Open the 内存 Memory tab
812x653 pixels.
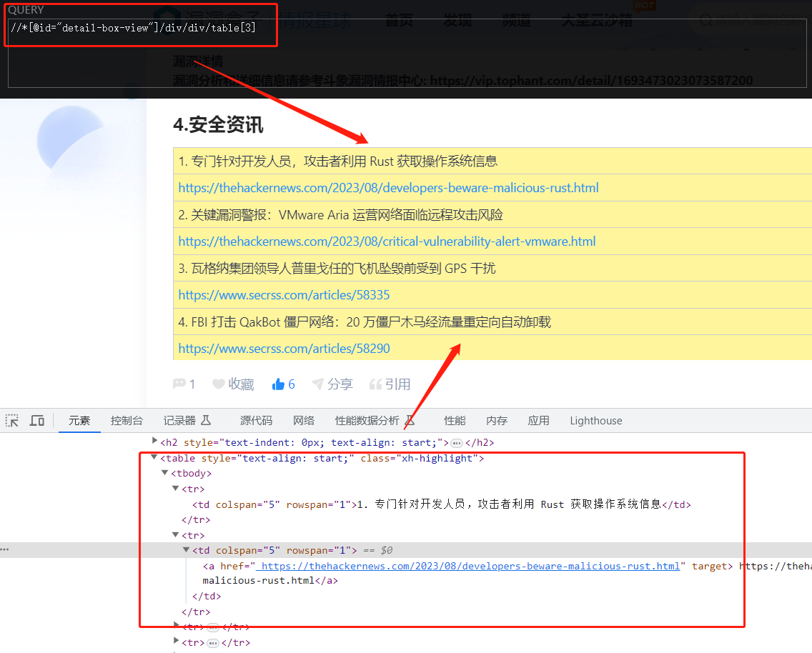click(x=497, y=421)
